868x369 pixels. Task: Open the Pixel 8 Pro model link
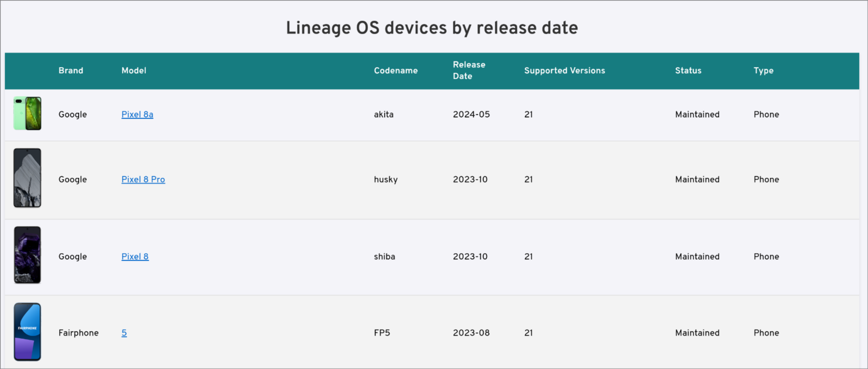[x=143, y=180]
